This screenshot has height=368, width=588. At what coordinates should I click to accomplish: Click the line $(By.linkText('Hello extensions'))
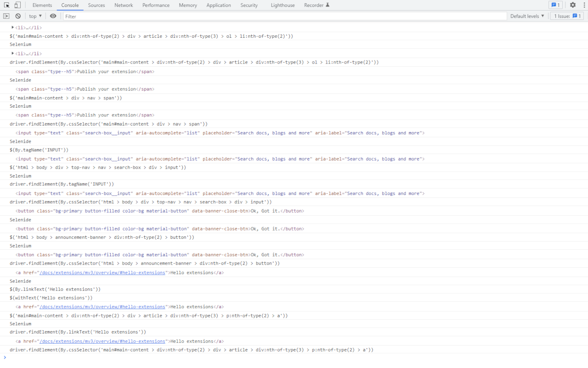click(x=55, y=289)
